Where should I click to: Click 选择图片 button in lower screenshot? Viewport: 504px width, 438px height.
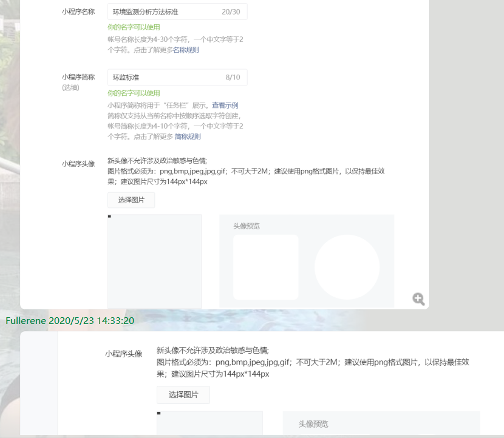point(183,395)
